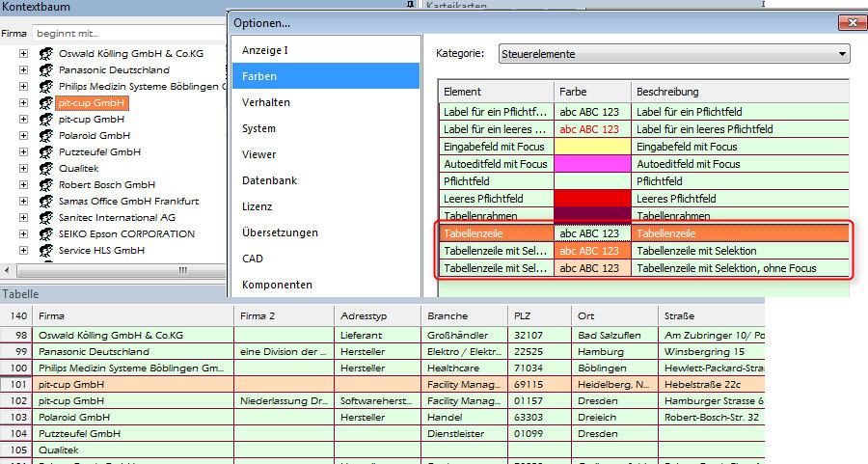Image resolution: width=868 pixels, height=464 pixels.
Task: Sort table by Branche column header
Action: click(x=464, y=316)
